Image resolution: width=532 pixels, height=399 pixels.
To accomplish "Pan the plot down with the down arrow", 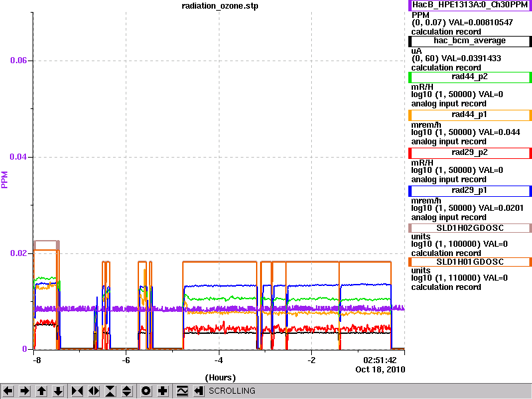I will click(x=58, y=391).
